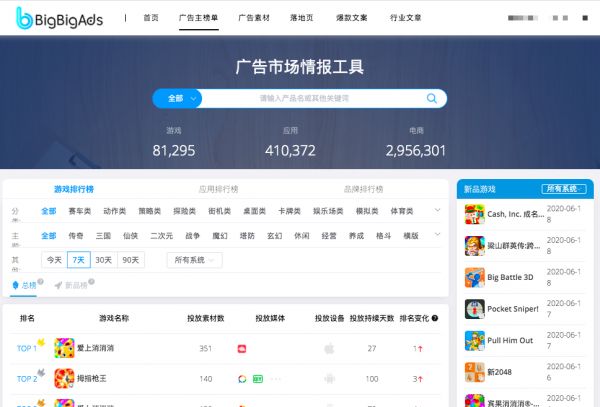
Task: Open the 所有系统 dropdown in filters
Action: point(194,260)
